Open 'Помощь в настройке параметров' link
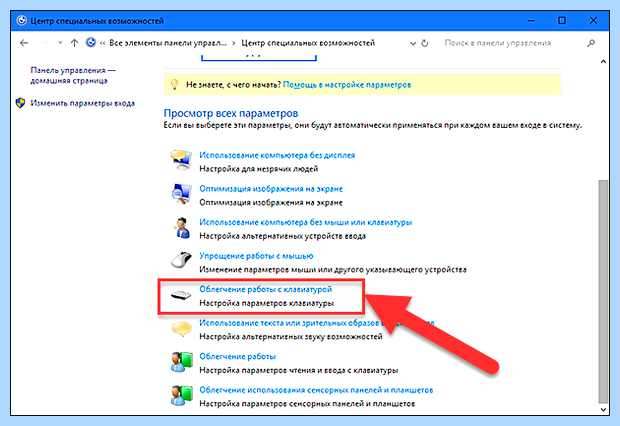The width and height of the screenshot is (620, 426). 347,85
